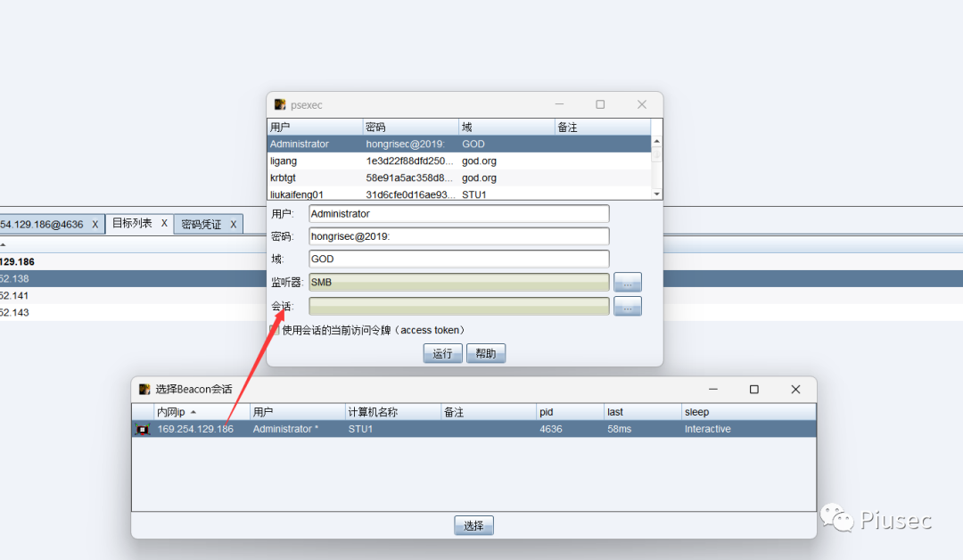
Task: Select the Administrator credential row
Action: pos(459,144)
